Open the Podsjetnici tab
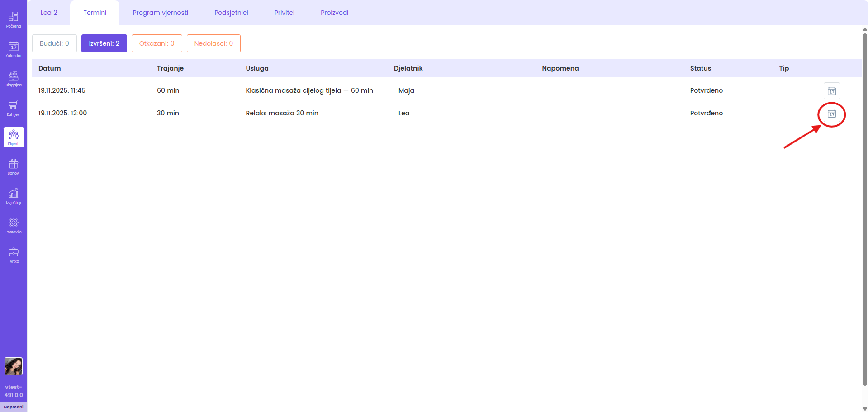The width and height of the screenshot is (868, 412). tap(231, 13)
